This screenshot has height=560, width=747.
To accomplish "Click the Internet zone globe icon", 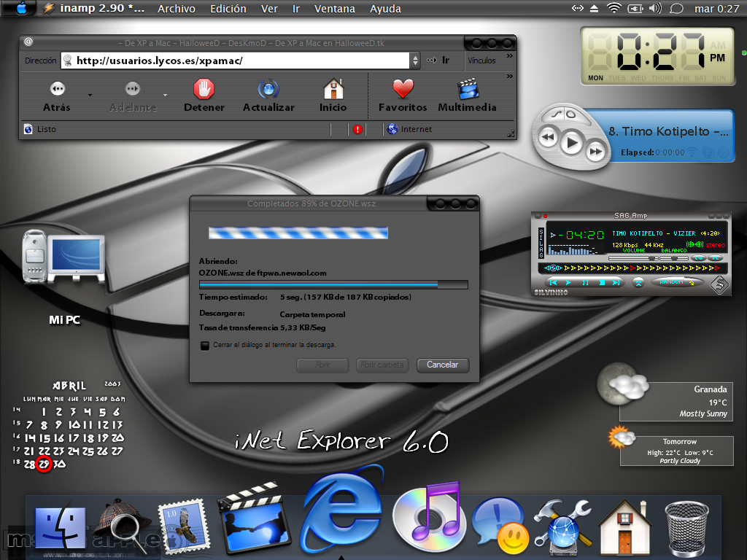I will pos(392,129).
